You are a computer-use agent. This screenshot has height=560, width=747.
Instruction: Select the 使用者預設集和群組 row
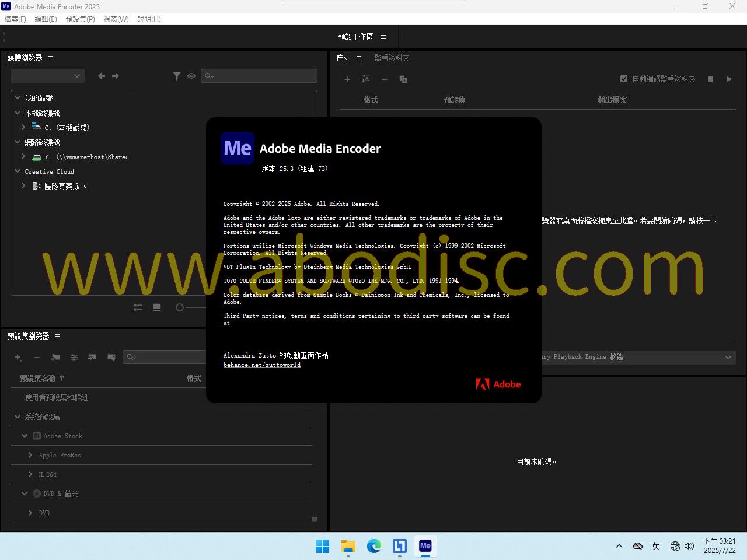point(161,397)
